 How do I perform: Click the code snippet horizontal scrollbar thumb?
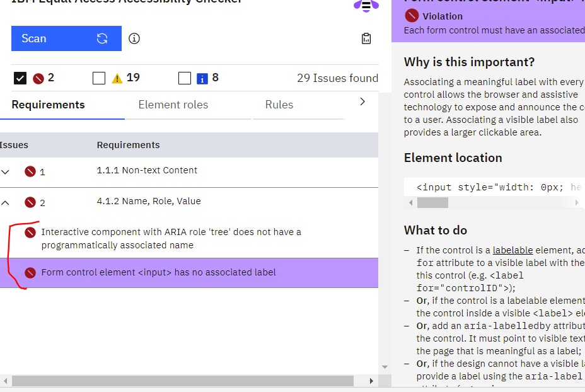(433, 203)
